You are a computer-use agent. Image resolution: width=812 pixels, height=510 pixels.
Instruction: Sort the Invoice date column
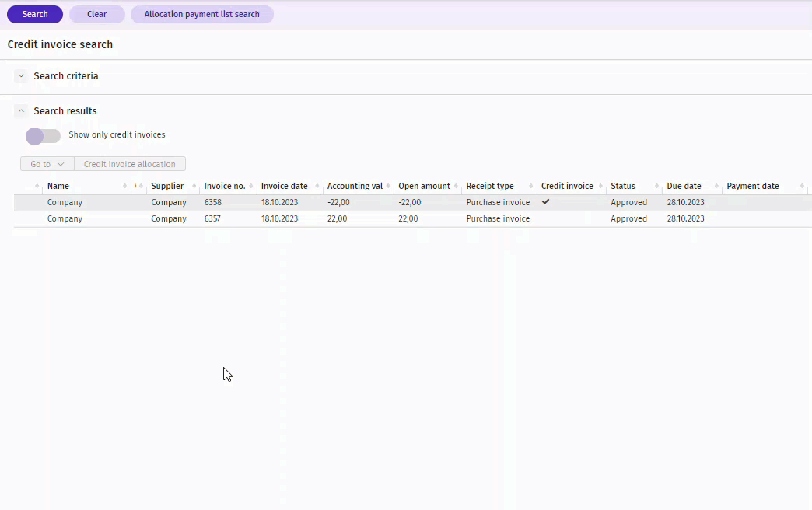283,186
